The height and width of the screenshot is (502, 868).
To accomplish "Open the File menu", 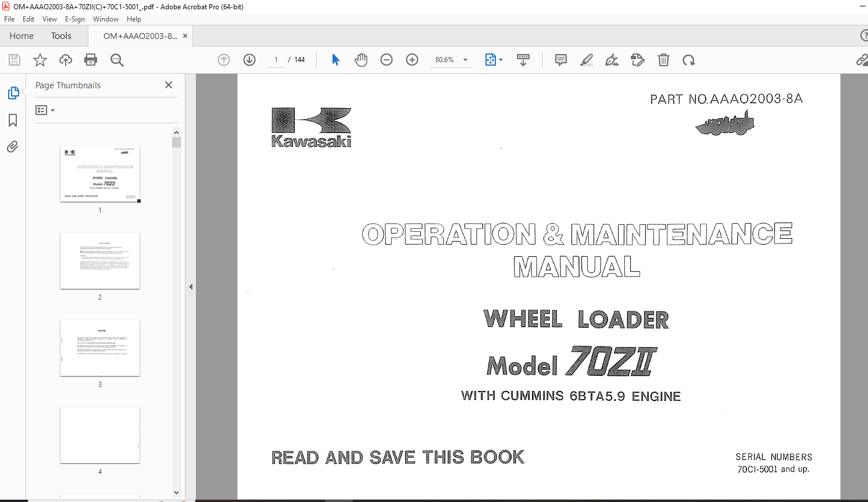I will click(9, 19).
